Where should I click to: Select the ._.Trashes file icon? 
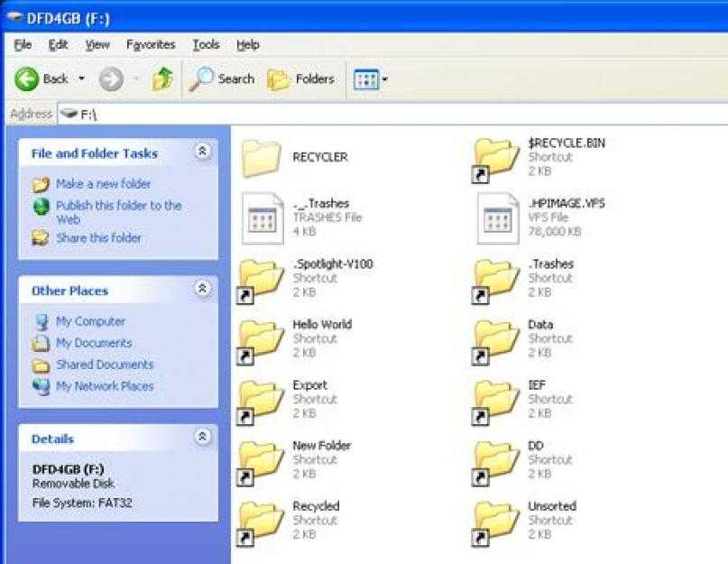tap(263, 218)
